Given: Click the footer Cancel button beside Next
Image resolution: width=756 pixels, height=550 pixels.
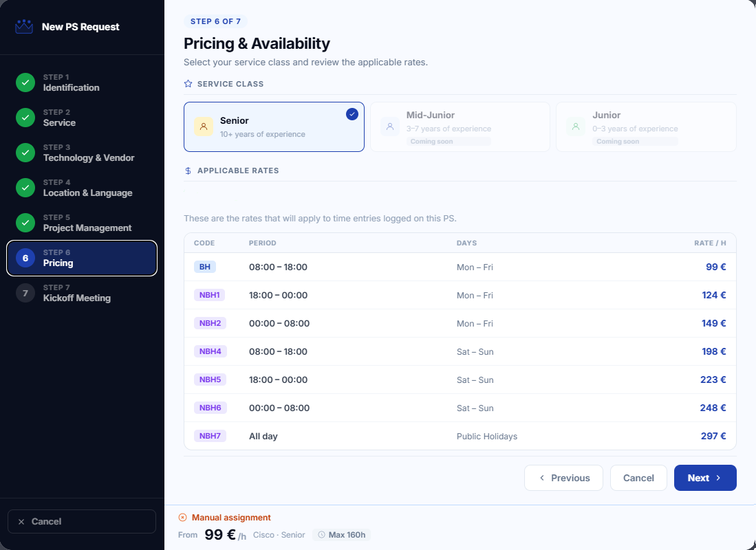Looking at the screenshot, I should pos(638,478).
